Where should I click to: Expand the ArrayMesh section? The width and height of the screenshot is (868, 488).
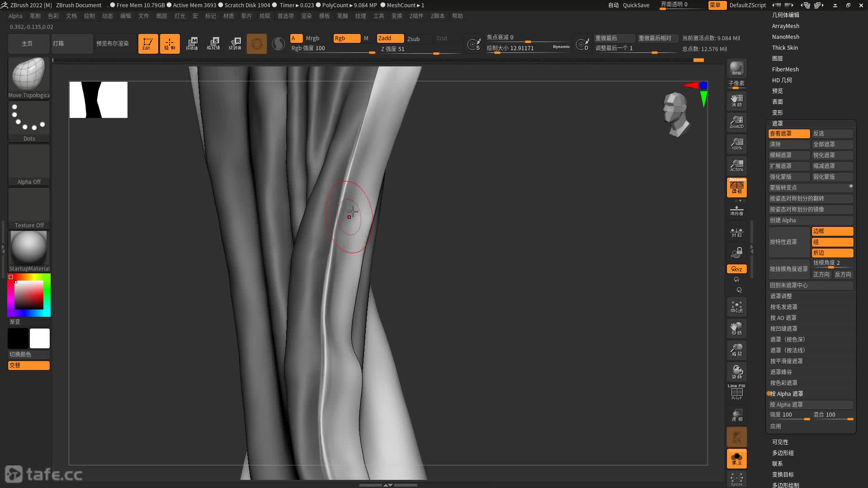coord(785,26)
